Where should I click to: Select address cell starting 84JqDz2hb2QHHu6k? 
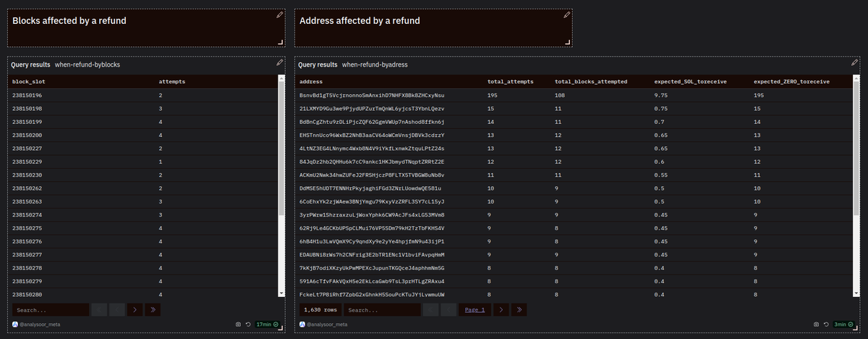click(x=372, y=162)
